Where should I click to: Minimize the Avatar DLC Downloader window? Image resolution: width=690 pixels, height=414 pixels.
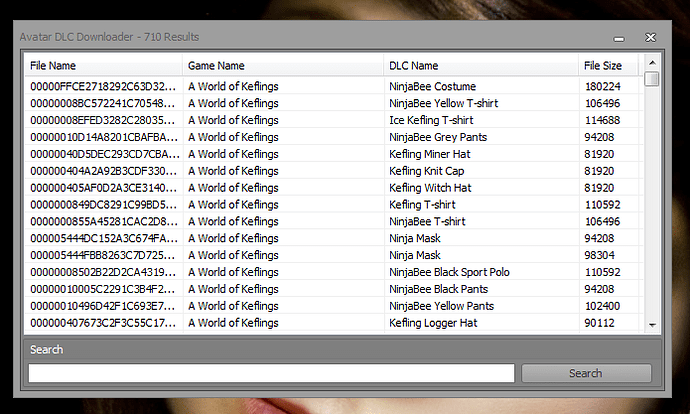pyautogui.click(x=620, y=37)
